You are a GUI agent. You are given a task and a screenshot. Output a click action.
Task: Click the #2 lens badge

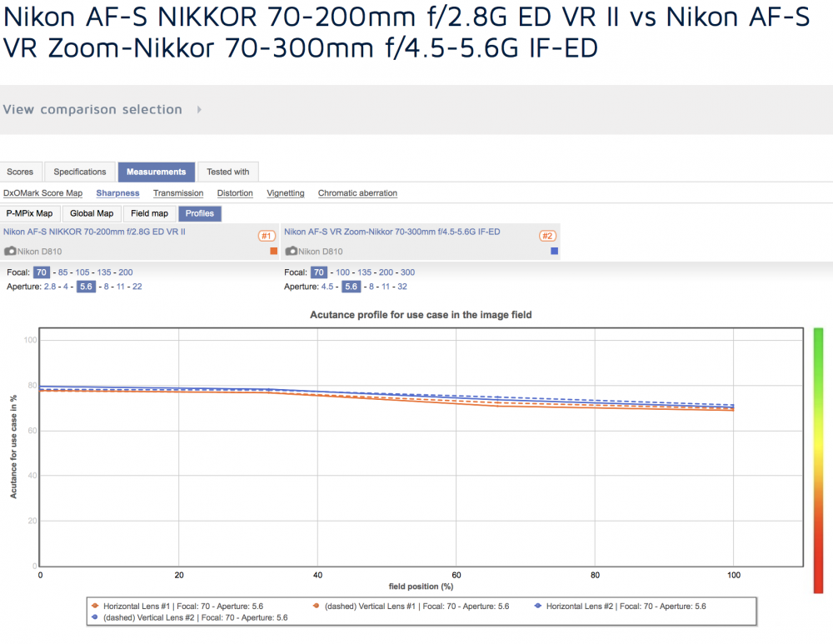548,236
